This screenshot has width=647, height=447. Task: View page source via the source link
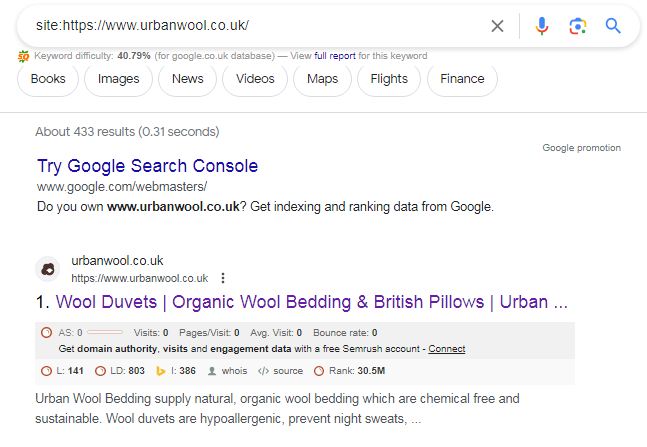tap(288, 371)
